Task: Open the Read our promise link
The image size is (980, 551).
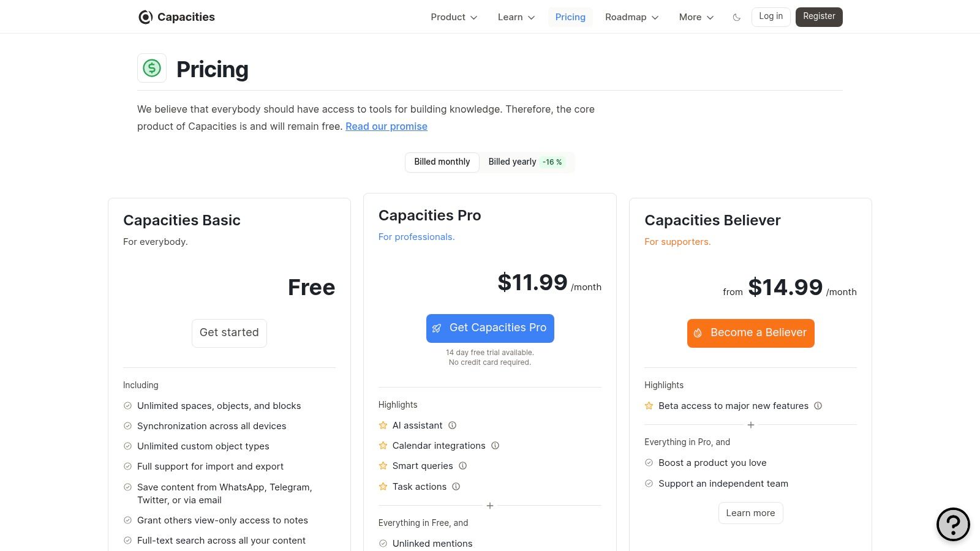Action: [x=386, y=127]
